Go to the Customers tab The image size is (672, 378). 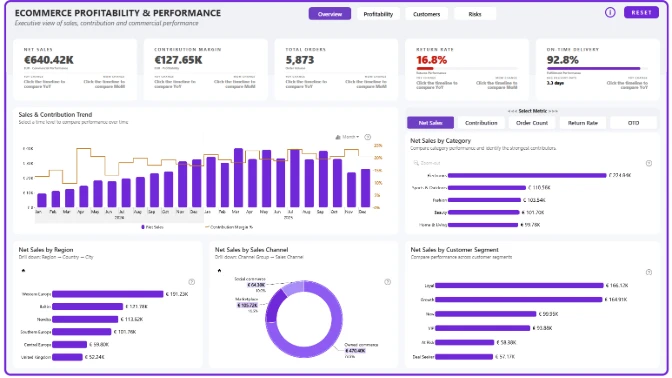(x=426, y=14)
